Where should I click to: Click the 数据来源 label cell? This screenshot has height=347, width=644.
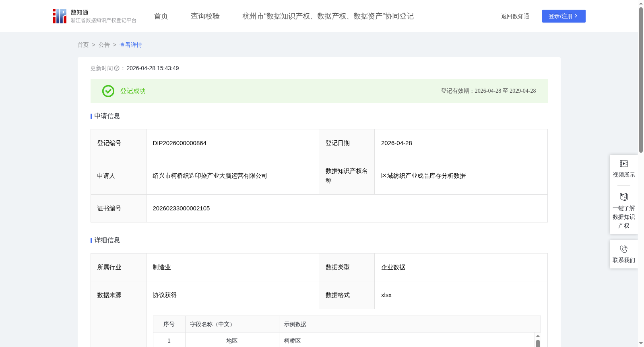(118, 295)
